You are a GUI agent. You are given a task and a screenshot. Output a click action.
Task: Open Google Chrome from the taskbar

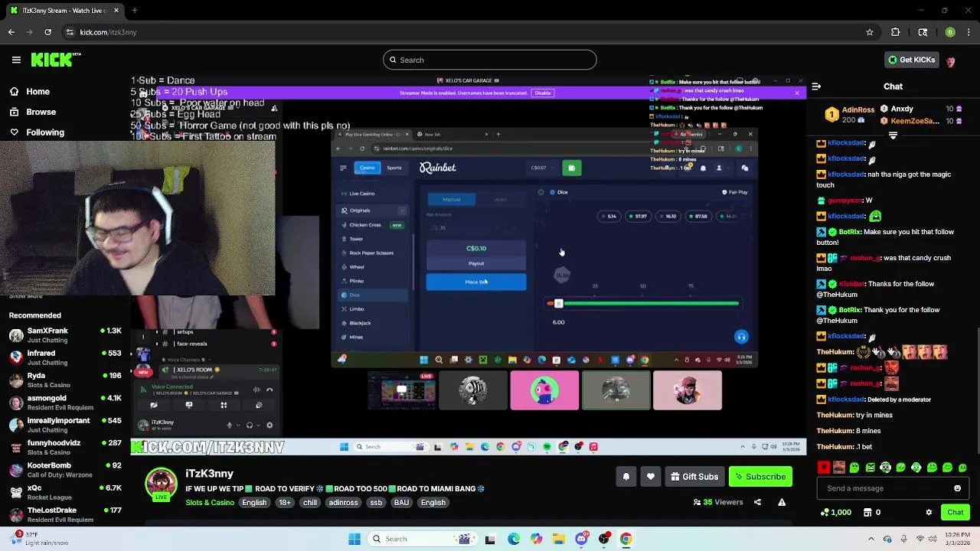[x=626, y=539]
